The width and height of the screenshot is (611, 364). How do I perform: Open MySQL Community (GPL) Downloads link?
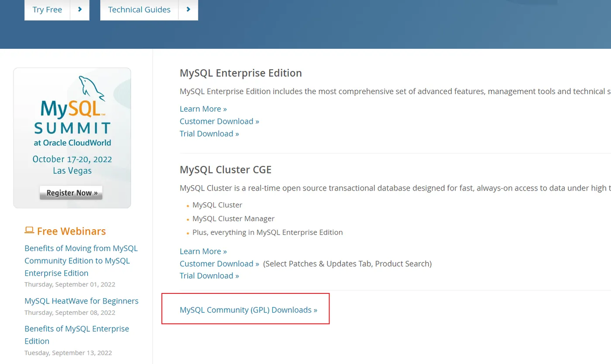coord(248,310)
